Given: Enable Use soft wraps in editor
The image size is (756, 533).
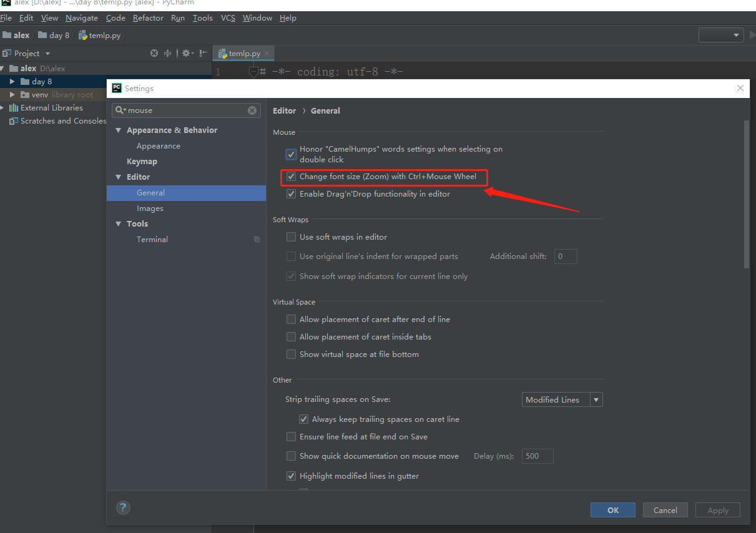Looking at the screenshot, I should tap(291, 237).
